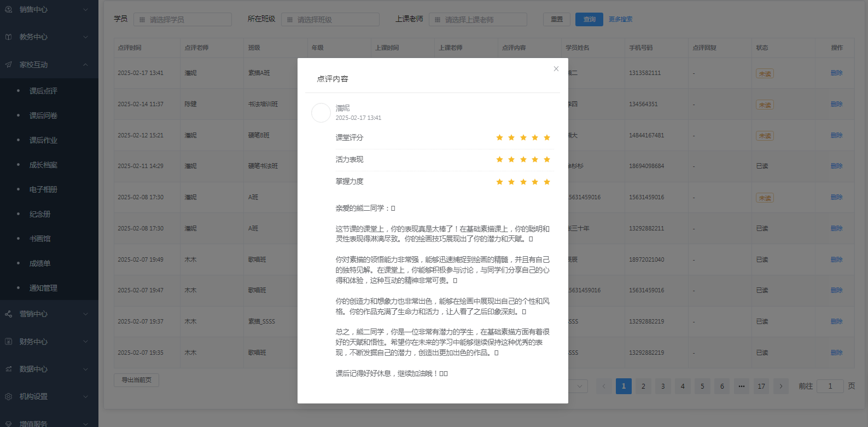Click the fifth star of 活力表现

[547, 159]
